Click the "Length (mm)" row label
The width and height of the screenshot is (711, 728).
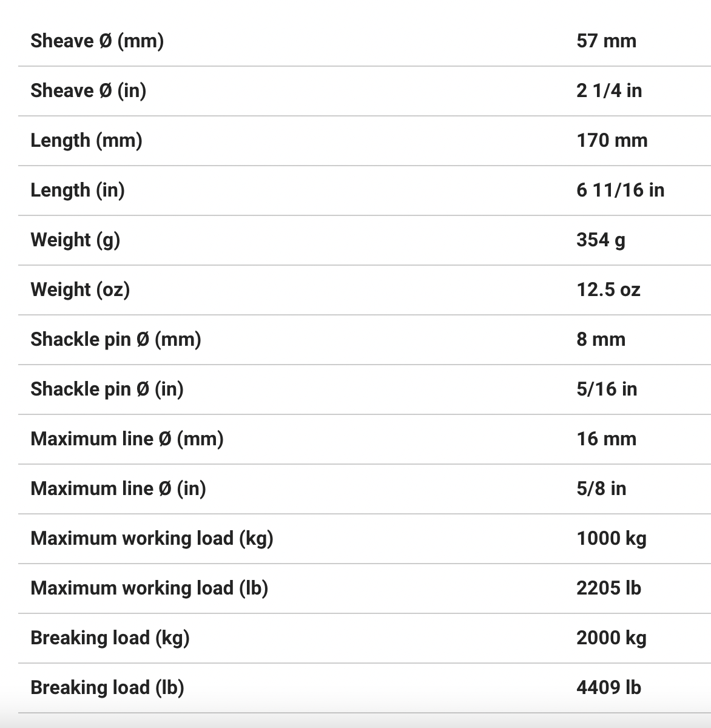pyautogui.click(x=86, y=141)
